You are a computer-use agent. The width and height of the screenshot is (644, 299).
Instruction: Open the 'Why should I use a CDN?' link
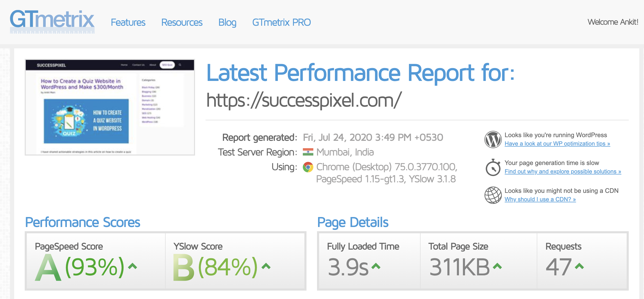tap(540, 199)
